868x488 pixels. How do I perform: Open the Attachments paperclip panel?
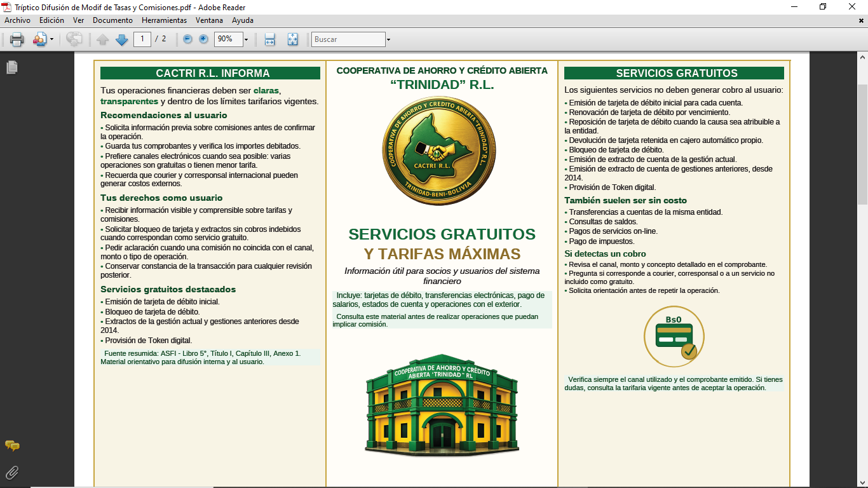(12, 472)
